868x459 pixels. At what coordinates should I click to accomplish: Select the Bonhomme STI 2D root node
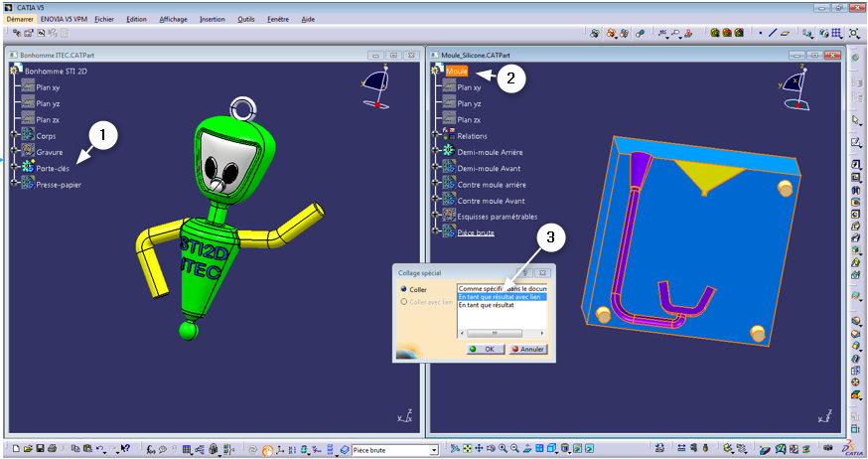[56, 71]
